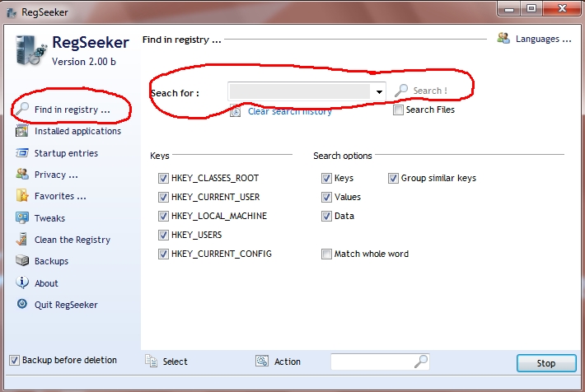This screenshot has height=392, width=585.
Task: Enable Match whole word option
Action: [x=326, y=254]
